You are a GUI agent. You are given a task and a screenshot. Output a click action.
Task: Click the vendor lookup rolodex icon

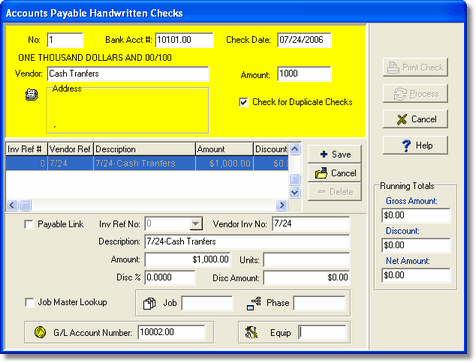31,95
